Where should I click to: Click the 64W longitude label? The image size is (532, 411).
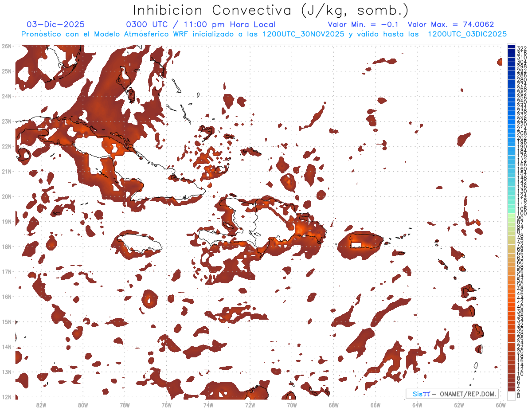coord(417,405)
